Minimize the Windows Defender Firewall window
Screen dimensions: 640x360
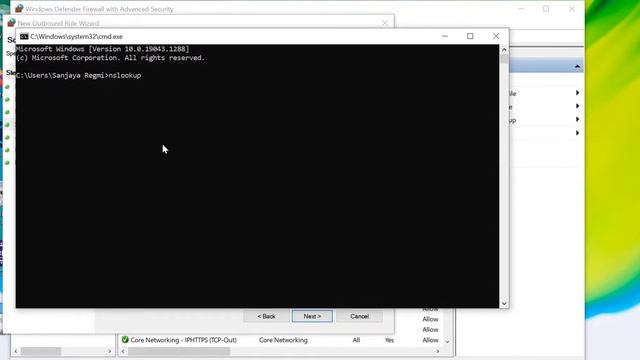point(521,9)
